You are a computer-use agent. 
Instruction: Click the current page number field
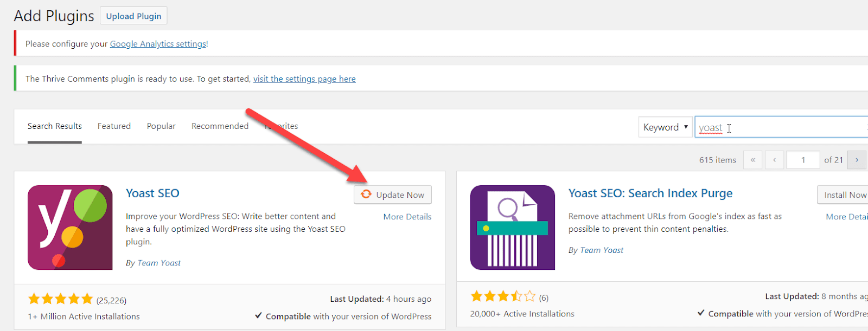(x=803, y=160)
